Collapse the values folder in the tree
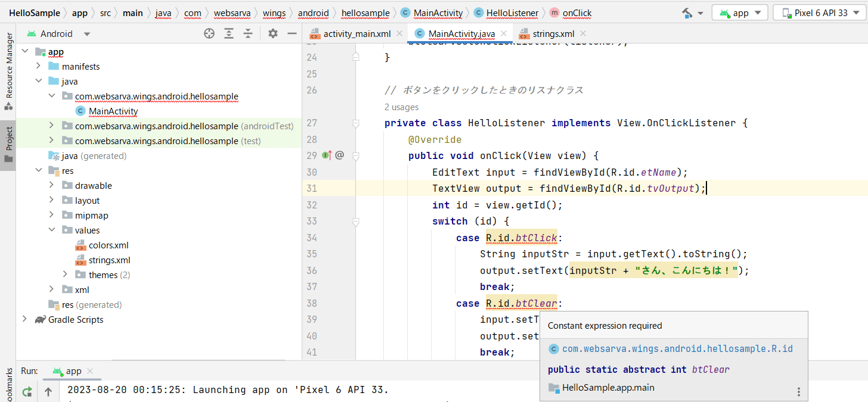This screenshot has height=402, width=868. point(52,230)
